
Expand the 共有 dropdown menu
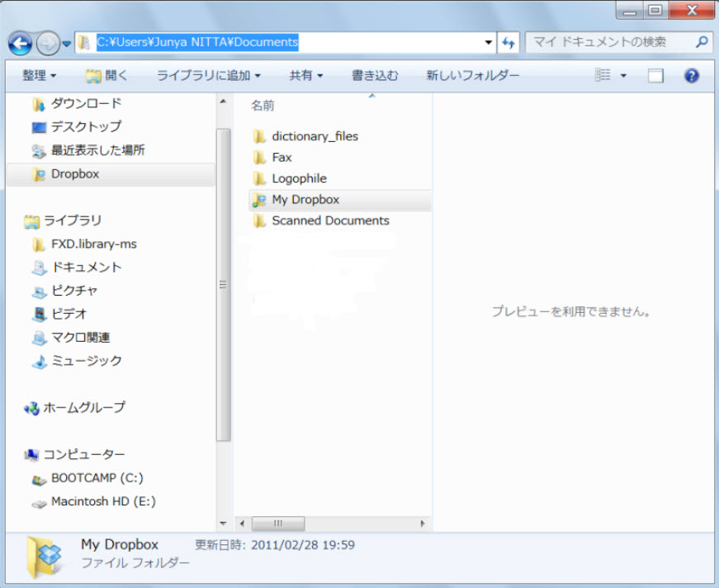305,76
